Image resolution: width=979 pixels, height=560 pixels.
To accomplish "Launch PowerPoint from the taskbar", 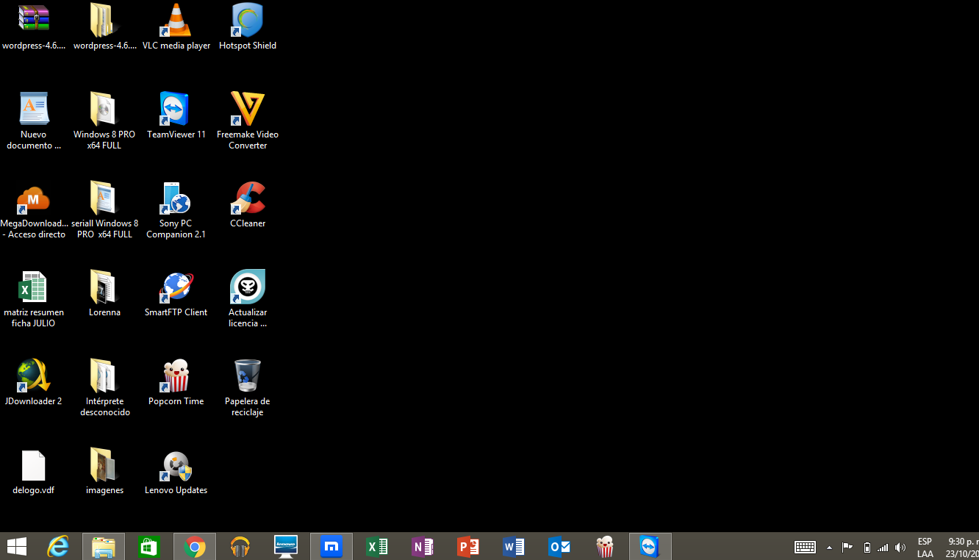I will click(468, 547).
